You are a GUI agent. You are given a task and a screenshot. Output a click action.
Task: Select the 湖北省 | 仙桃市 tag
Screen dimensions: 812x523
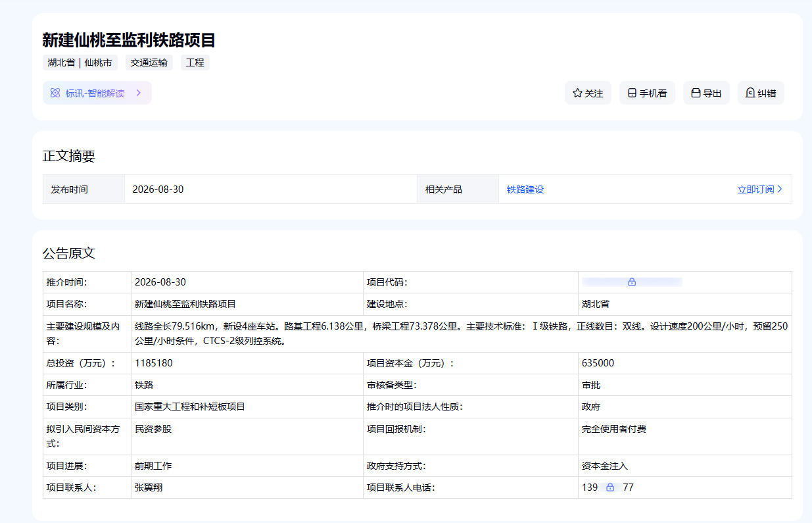click(x=80, y=63)
